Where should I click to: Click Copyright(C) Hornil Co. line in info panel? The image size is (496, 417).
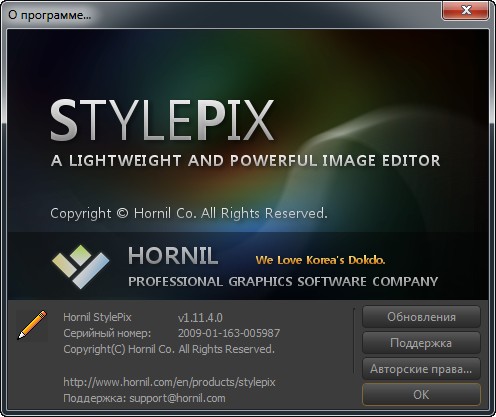tap(169, 349)
